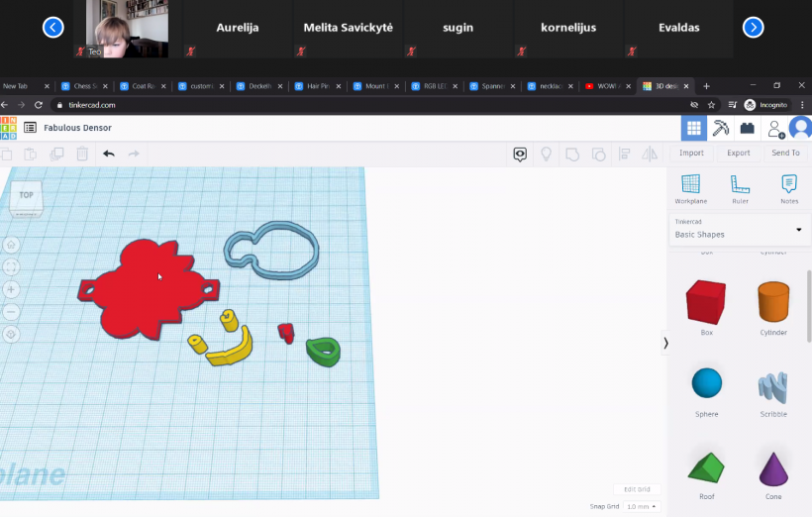Click the Group shapes icon
The height and width of the screenshot is (517, 812).
pos(572,154)
